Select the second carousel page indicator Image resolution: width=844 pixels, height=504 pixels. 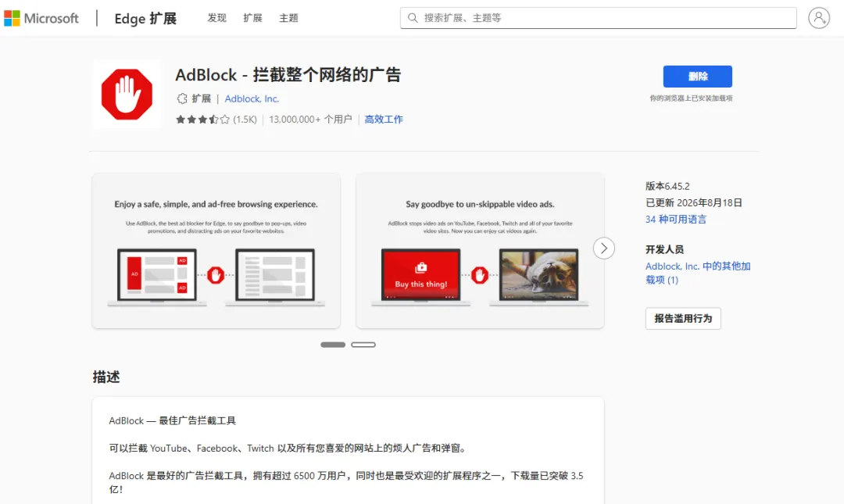(x=363, y=345)
